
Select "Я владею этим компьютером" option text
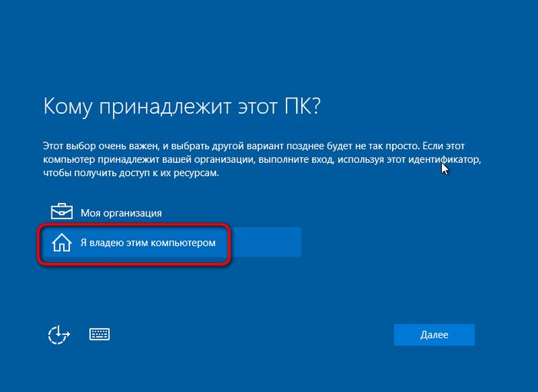[148, 243]
